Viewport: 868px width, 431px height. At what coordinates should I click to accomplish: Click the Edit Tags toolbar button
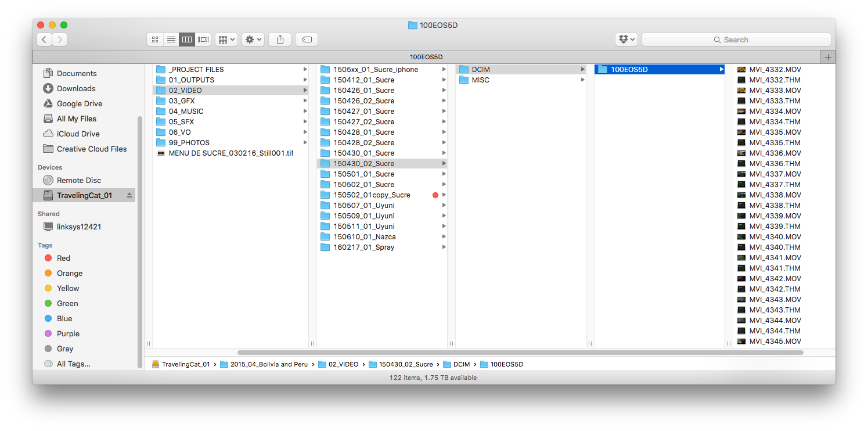click(x=307, y=39)
